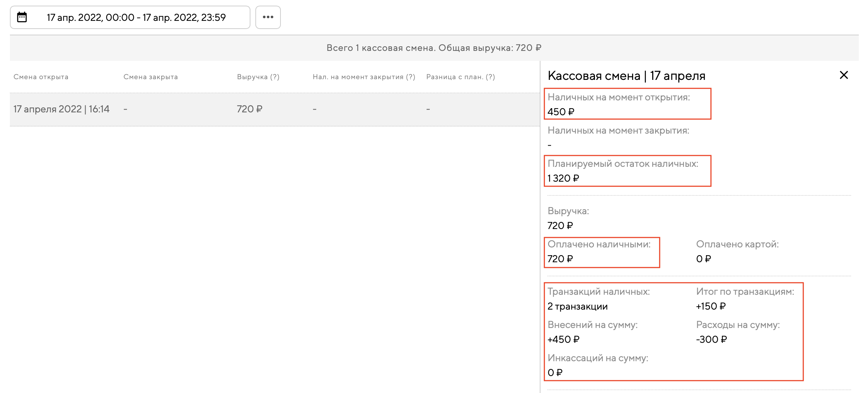868x393 pixels.
Task: Click the summary bar with Общая выручка
Action: click(x=434, y=48)
